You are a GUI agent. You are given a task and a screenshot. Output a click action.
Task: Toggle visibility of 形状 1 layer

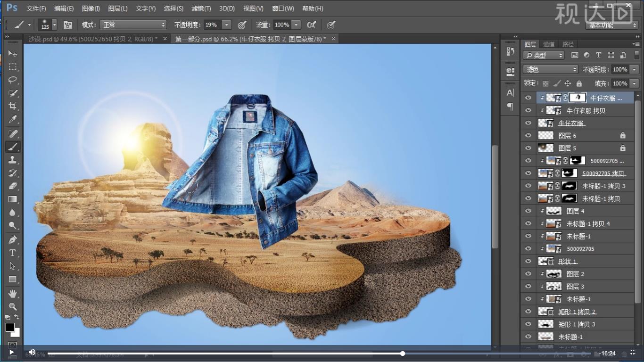pyautogui.click(x=528, y=261)
